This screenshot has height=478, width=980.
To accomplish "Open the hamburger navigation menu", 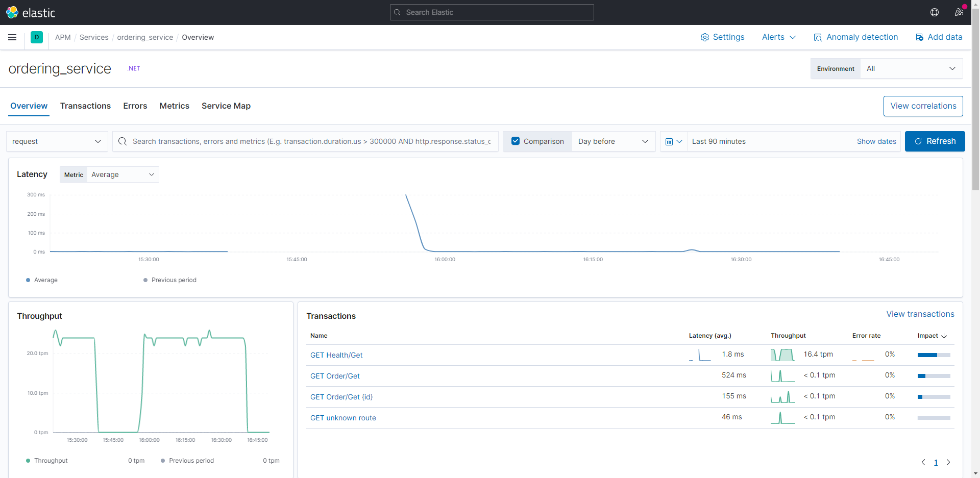I will pyautogui.click(x=12, y=37).
